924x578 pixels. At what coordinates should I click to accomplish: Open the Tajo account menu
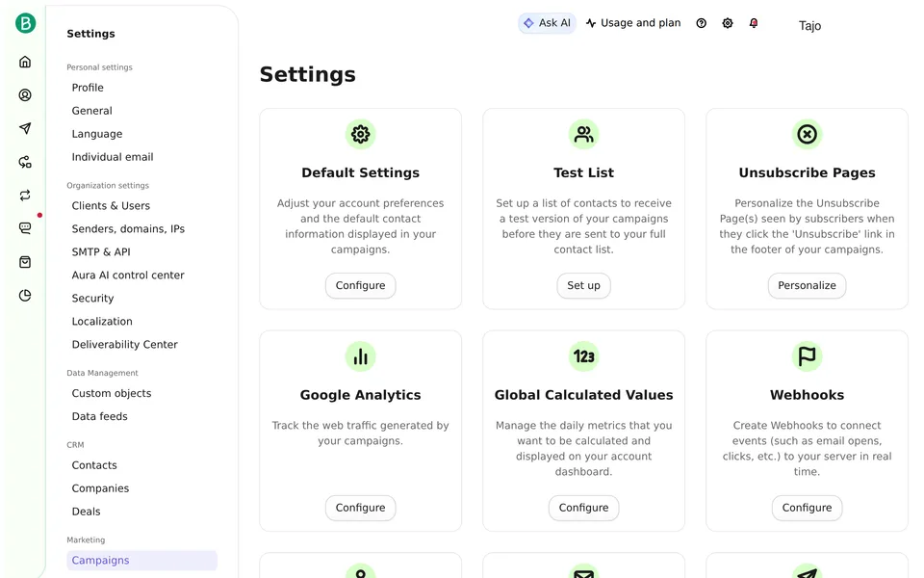click(x=809, y=25)
